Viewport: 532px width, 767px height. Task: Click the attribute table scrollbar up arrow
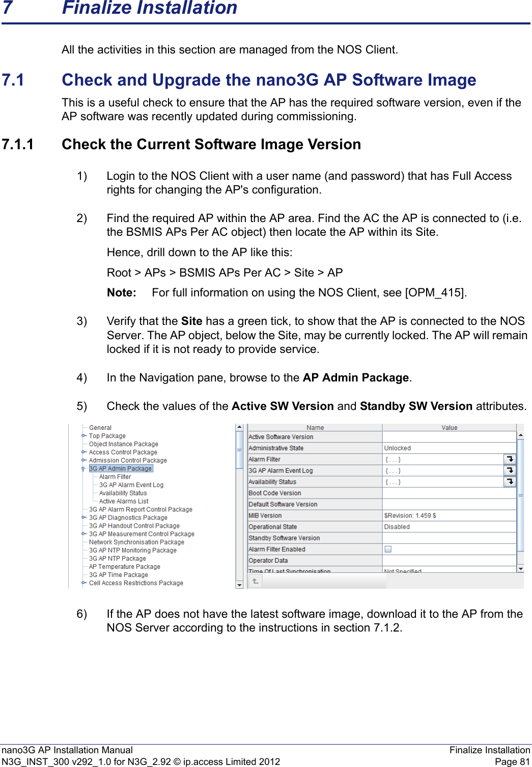pyautogui.click(x=520, y=435)
